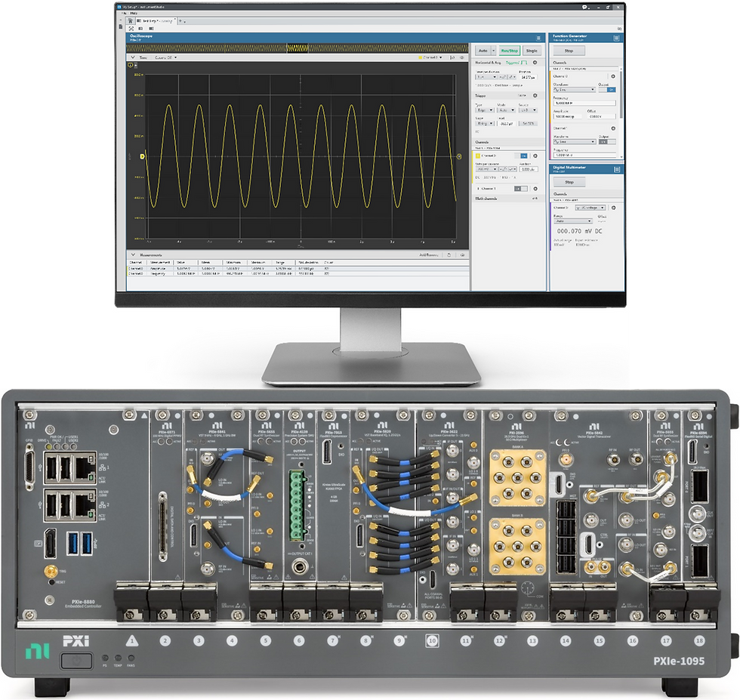Click the icon left of setup tab
The image size is (740, 700).
tap(131, 21)
